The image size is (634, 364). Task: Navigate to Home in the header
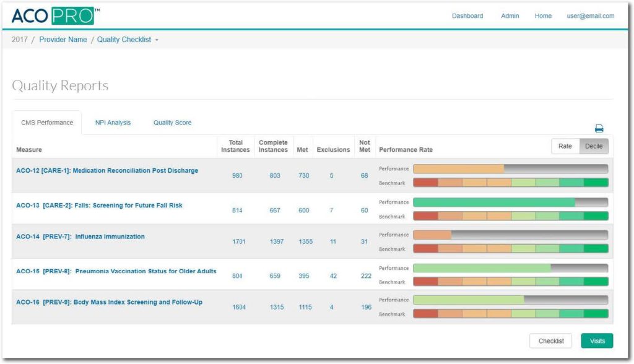click(x=543, y=16)
